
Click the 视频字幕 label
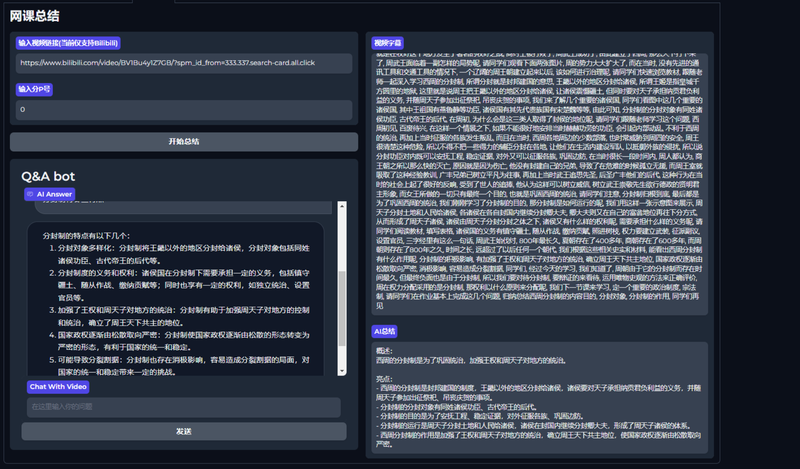388,43
